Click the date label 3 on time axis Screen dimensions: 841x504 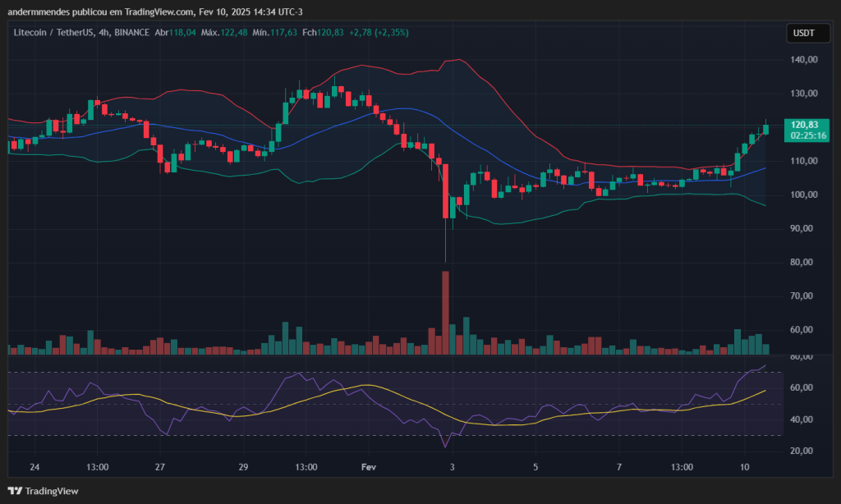[x=453, y=467]
